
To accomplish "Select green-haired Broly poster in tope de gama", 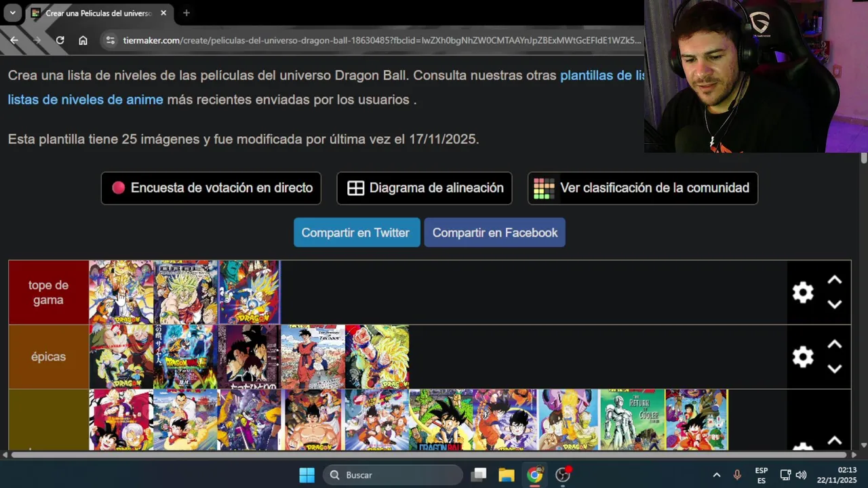I will pos(186,292).
